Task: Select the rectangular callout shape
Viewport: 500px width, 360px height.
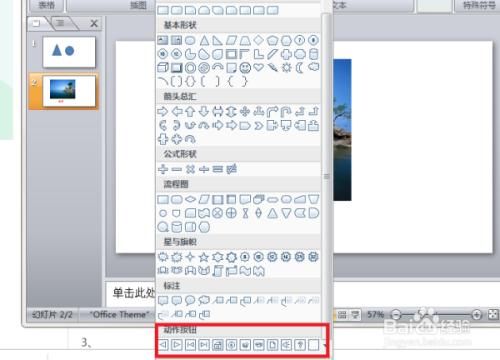Action: click(x=163, y=300)
